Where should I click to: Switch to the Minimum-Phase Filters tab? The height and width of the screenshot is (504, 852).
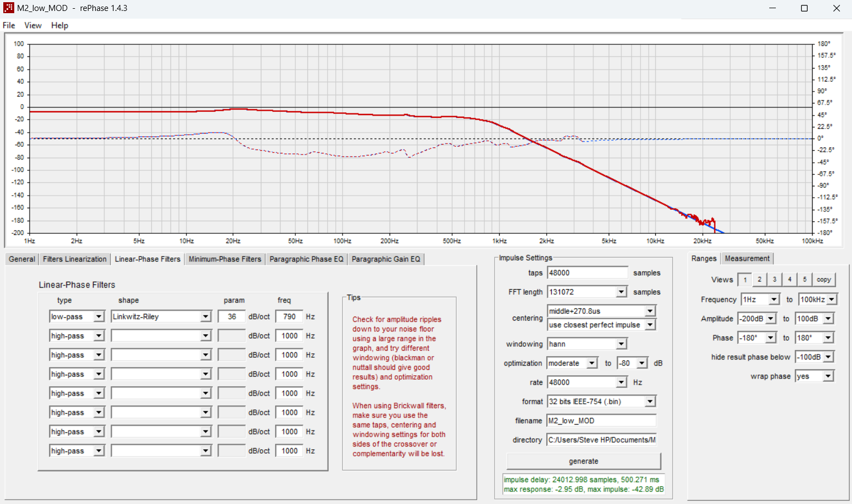pyautogui.click(x=225, y=259)
